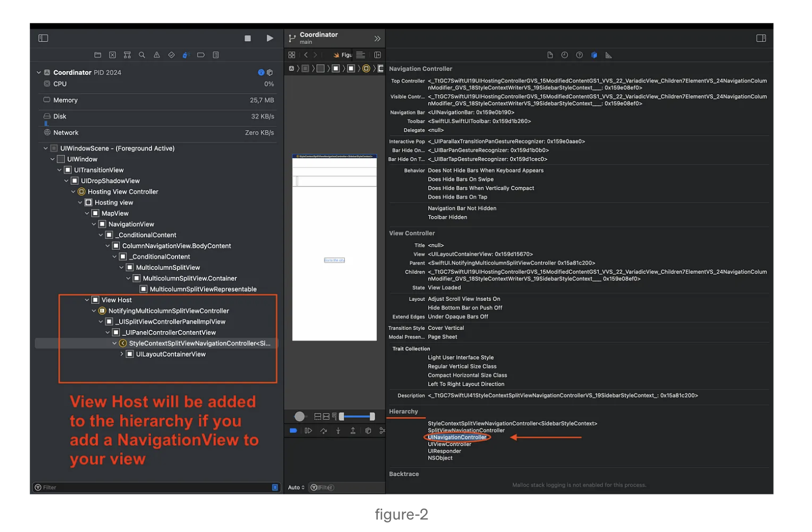
Task: Click the Step Over debug icon
Action: [324, 431]
